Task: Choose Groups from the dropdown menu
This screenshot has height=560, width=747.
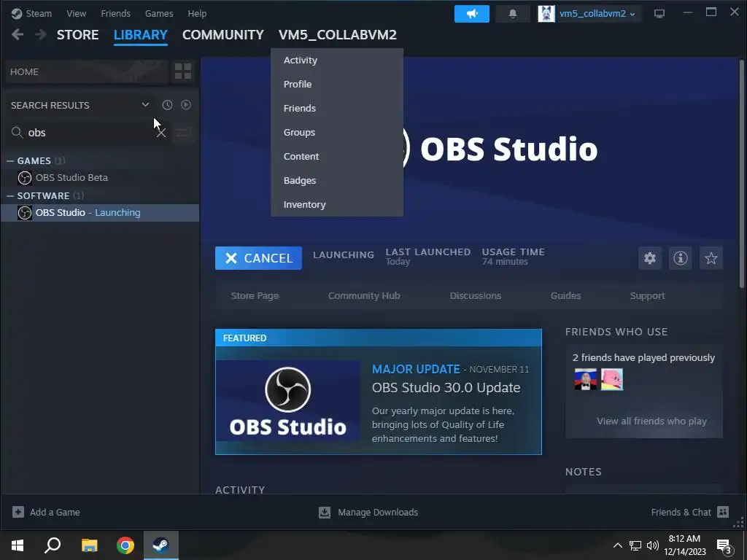Action: pos(337,133)
